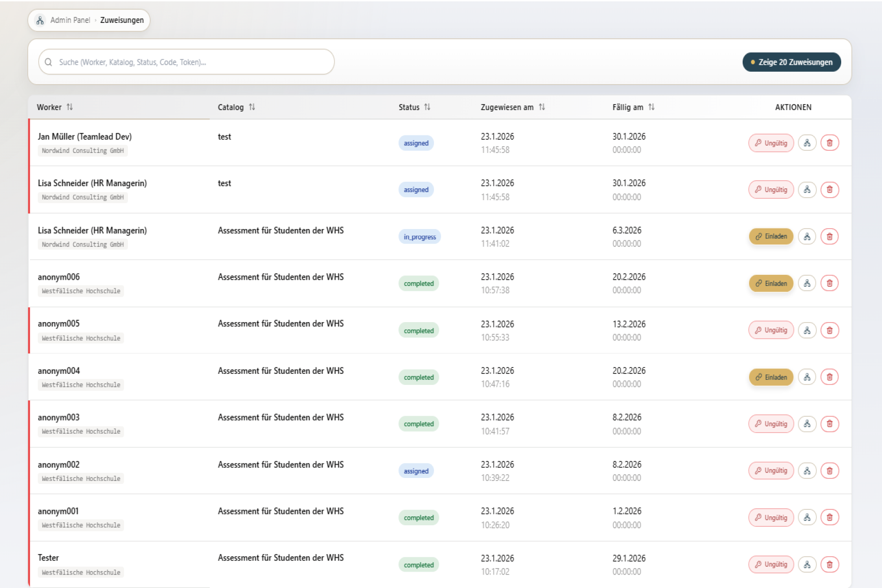Delete the anonym004 assignment
The width and height of the screenshot is (882, 588).
click(x=829, y=377)
